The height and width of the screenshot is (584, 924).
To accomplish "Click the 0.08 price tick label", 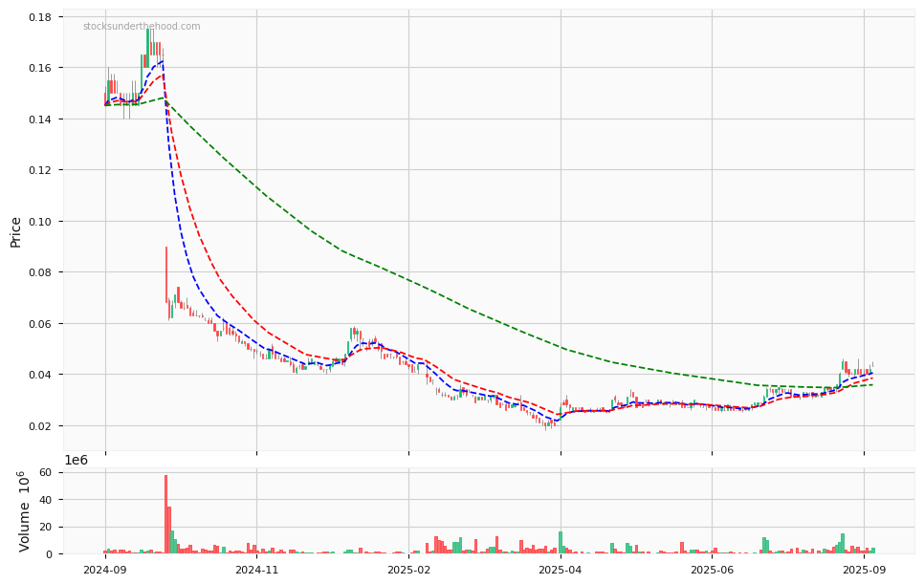I will pos(39,272).
